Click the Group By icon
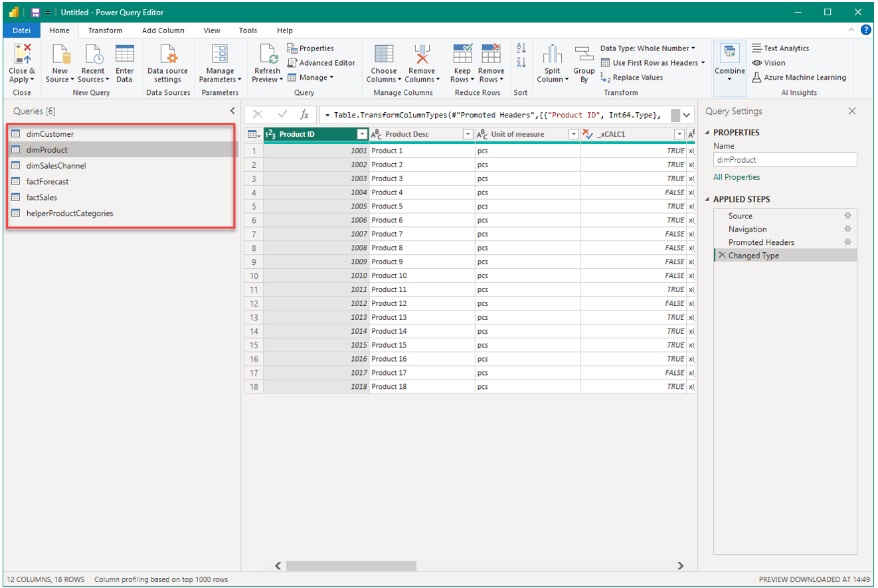878x588 pixels. 584,54
